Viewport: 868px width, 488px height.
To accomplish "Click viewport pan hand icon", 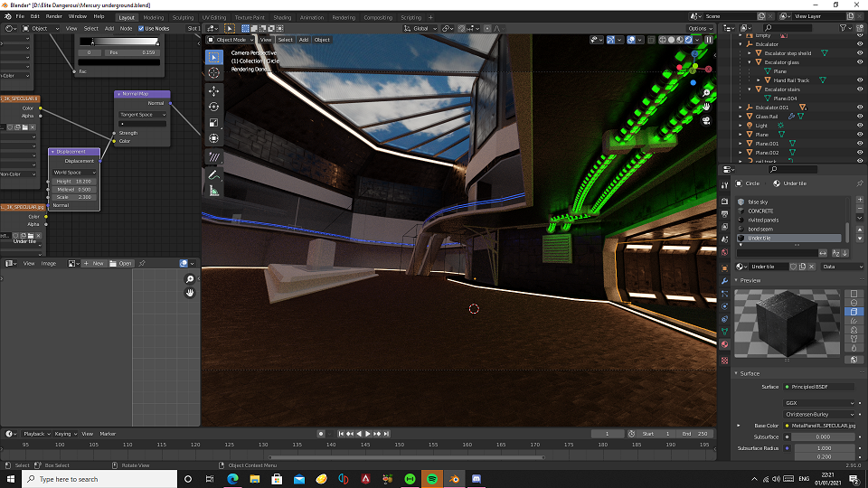I will coord(706,107).
